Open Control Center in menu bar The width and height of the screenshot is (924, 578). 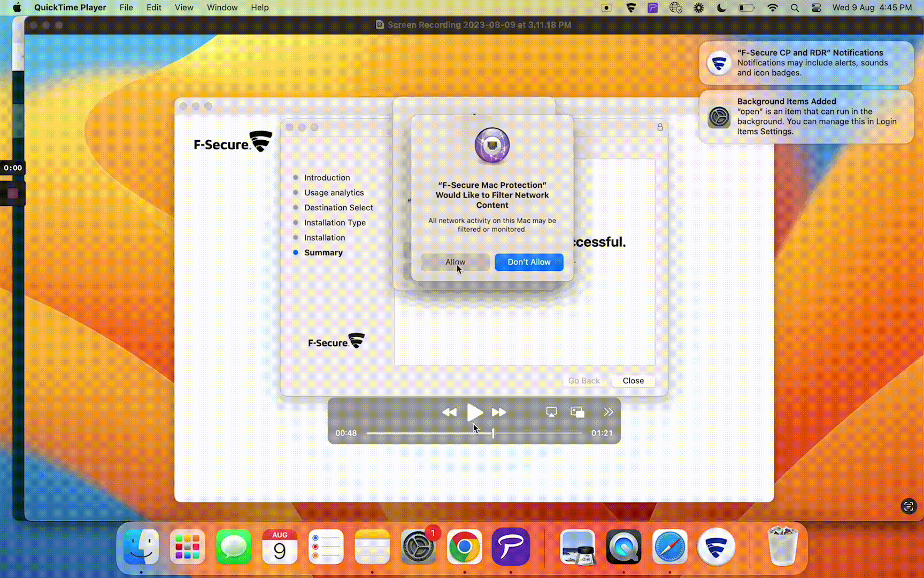(817, 7)
